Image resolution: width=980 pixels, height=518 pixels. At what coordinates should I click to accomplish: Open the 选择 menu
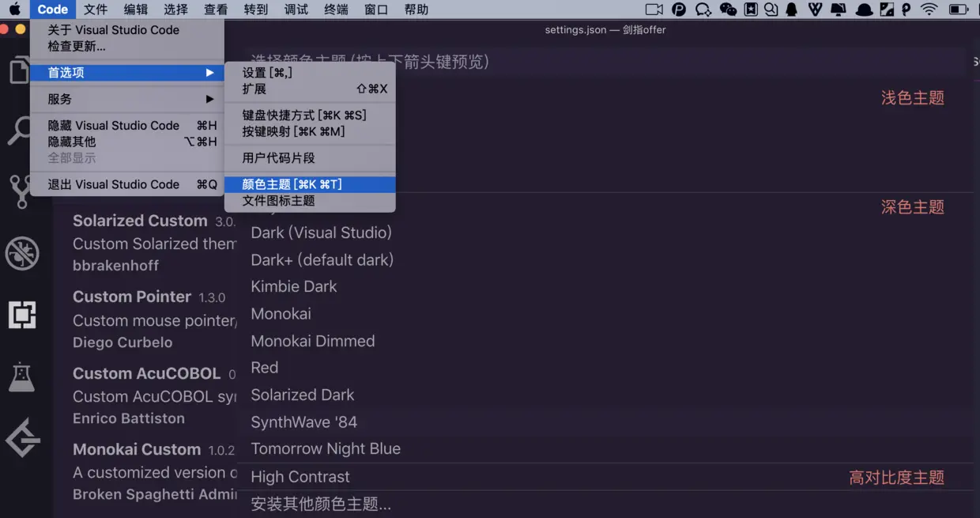(x=175, y=9)
